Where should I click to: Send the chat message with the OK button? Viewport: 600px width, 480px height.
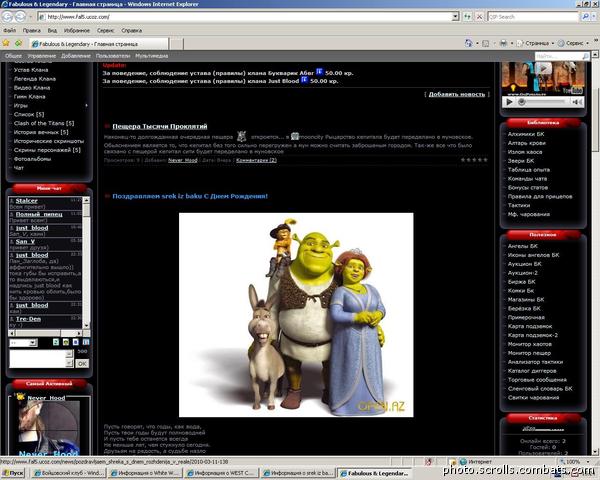click(82, 363)
